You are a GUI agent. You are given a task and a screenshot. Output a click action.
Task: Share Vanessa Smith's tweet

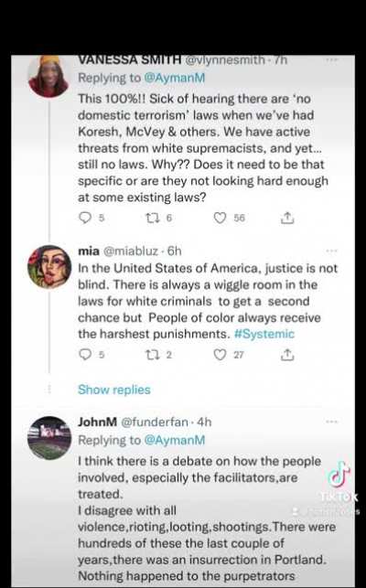click(287, 218)
